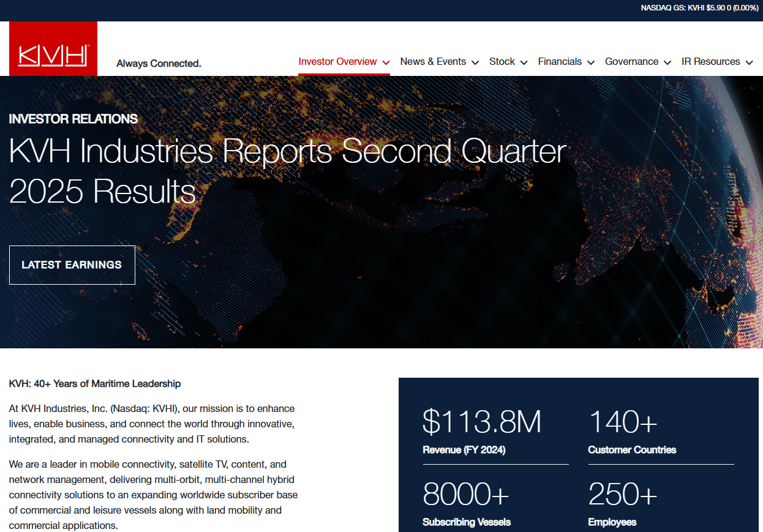Image resolution: width=763 pixels, height=532 pixels.
Task: Click the $113.8M revenue figure
Action: point(482,422)
